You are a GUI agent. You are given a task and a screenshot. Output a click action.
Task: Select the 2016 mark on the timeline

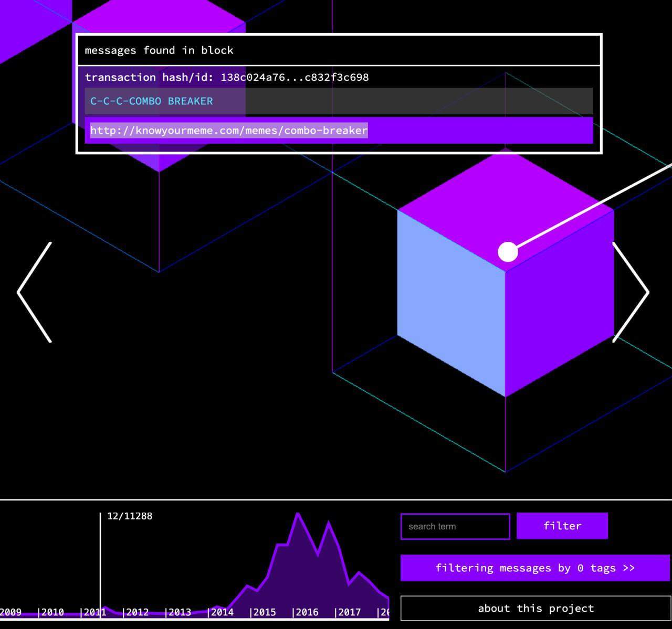306,612
